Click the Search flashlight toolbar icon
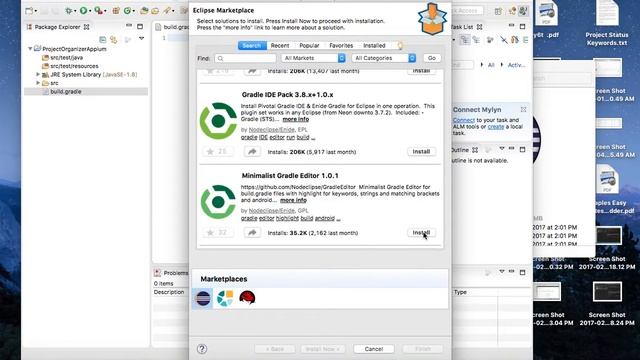 167,11
